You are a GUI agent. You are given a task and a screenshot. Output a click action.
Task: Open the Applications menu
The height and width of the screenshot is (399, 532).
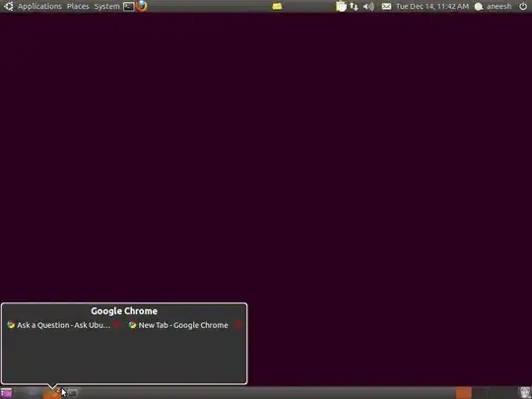point(39,6)
